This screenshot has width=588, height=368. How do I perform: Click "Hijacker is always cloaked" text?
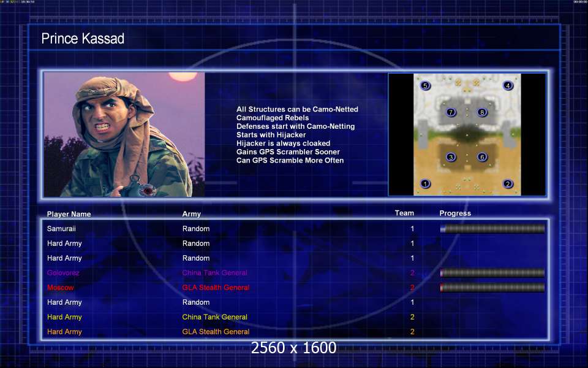pyautogui.click(x=283, y=144)
